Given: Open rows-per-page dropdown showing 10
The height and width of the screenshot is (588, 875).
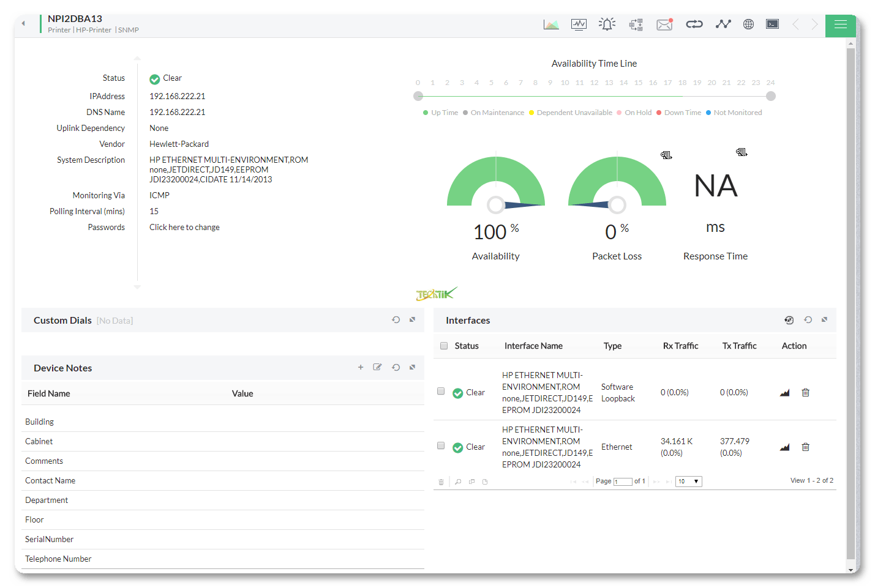Looking at the screenshot, I should (688, 482).
